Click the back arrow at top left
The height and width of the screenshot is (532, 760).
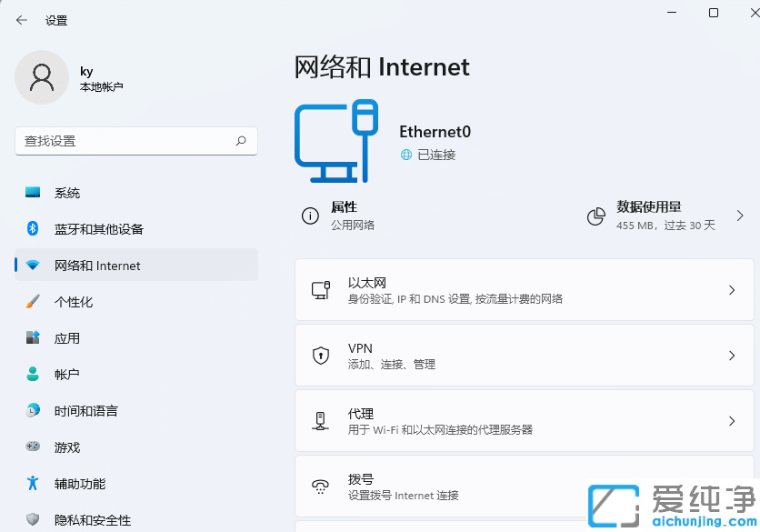coord(20,20)
